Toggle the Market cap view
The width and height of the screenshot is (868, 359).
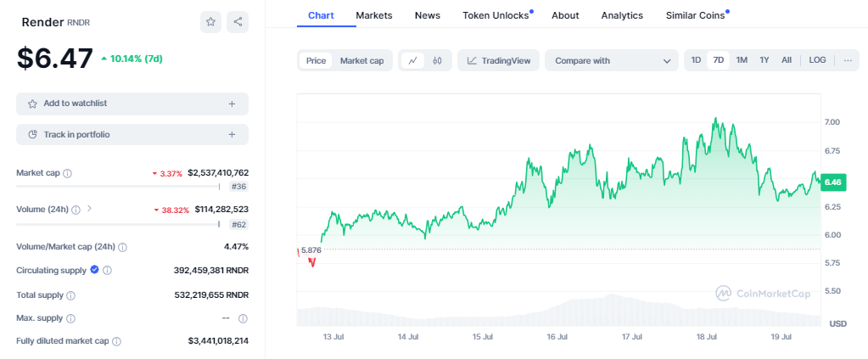click(x=361, y=61)
